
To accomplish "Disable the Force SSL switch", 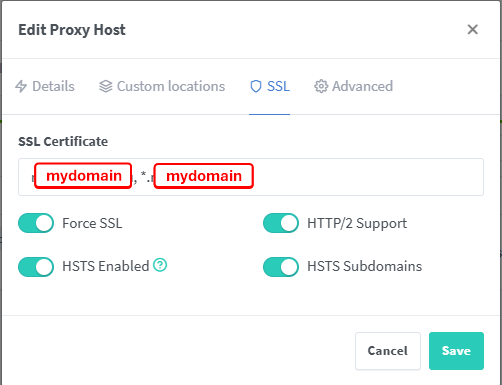I will (36, 223).
